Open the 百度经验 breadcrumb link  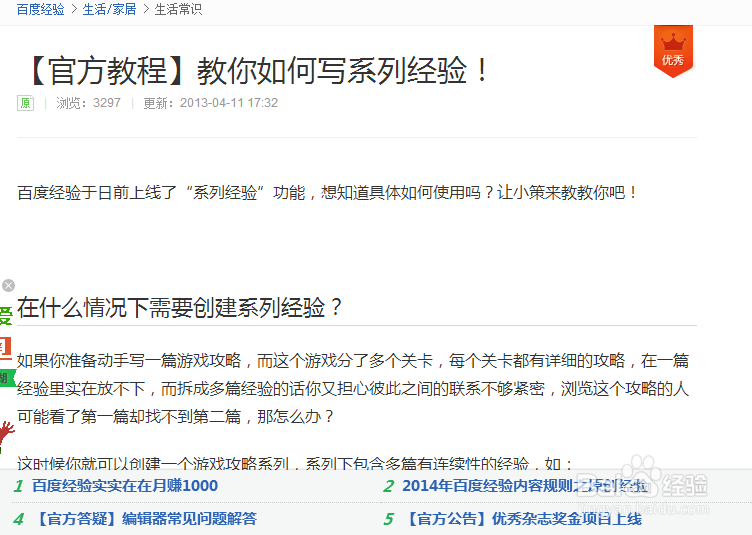[x=40, y=9]
